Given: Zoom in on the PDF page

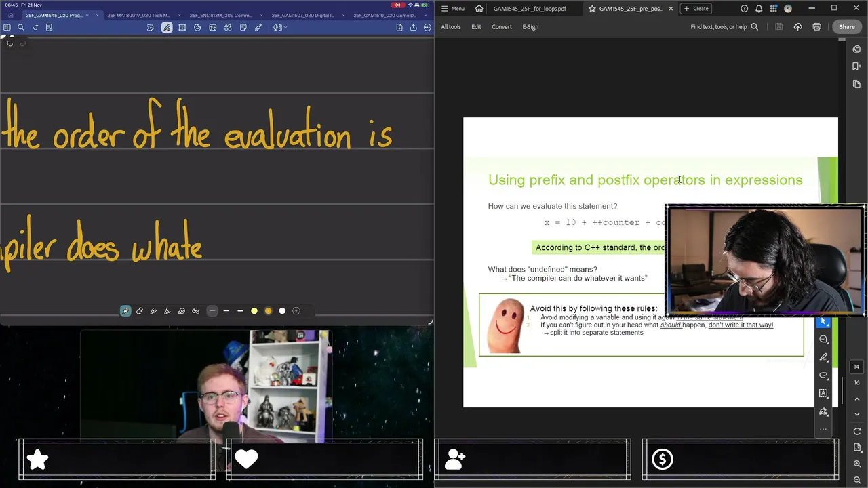Looking at the screenshot, I should pyautogui.click(x=857, y=464).
